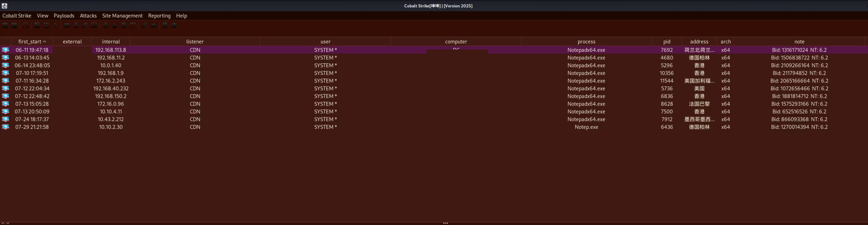Select internal IP 10.0.1.40
868x225 pixels.
tap(111, 65)
